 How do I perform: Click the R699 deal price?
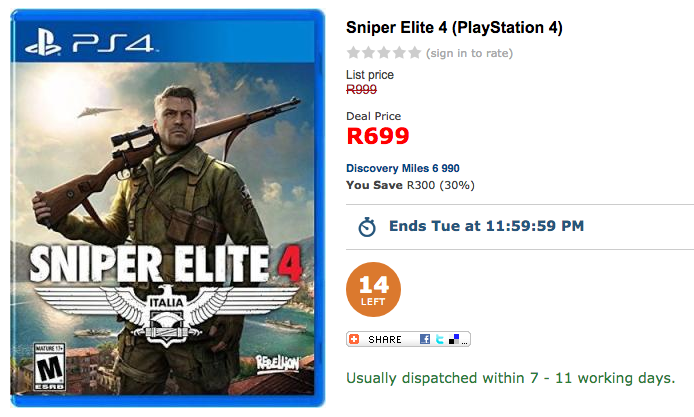[x=378, y=134]
